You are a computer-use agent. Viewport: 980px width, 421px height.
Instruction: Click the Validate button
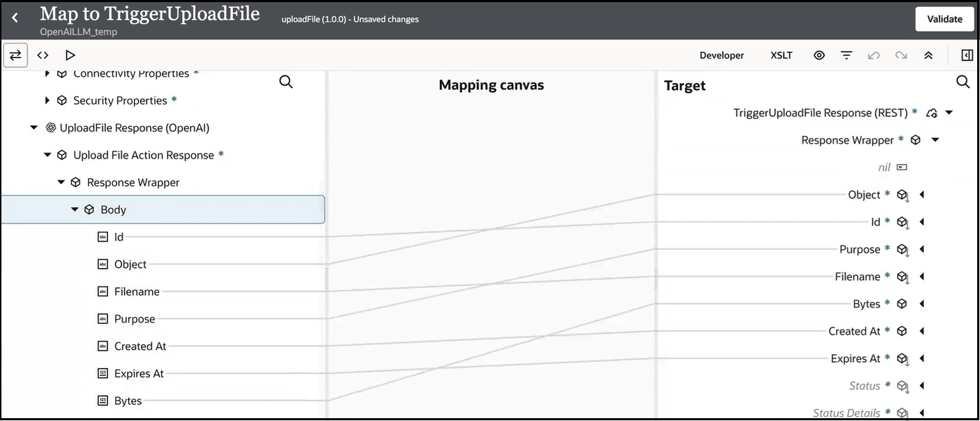(x=944, y=19)
